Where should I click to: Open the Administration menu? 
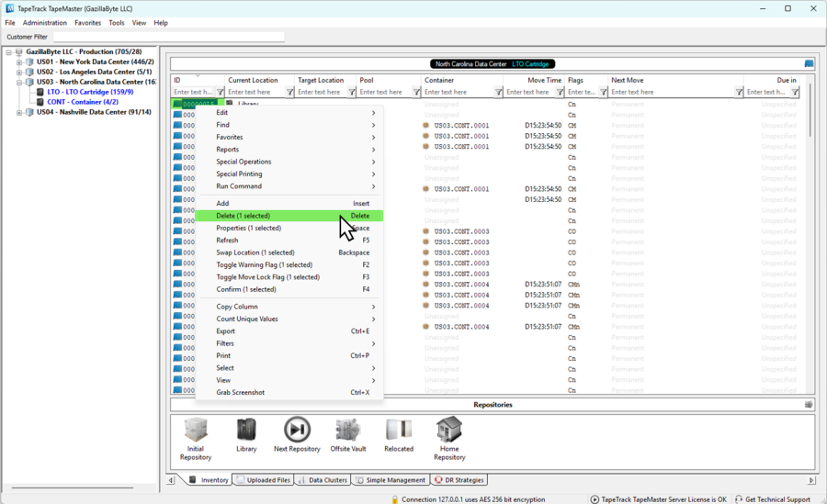tap(45, 23)
